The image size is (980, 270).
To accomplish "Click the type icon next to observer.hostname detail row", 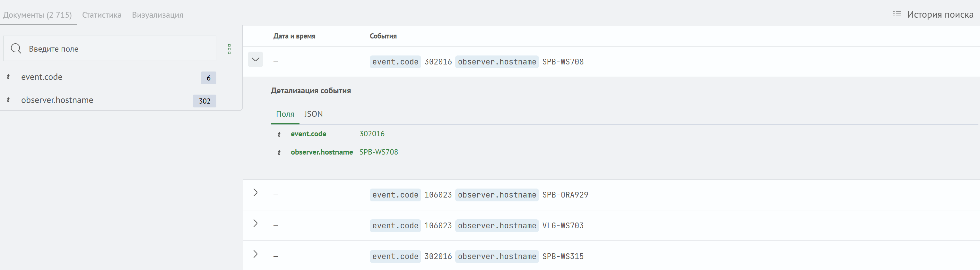I will click(x=279, y=153).
